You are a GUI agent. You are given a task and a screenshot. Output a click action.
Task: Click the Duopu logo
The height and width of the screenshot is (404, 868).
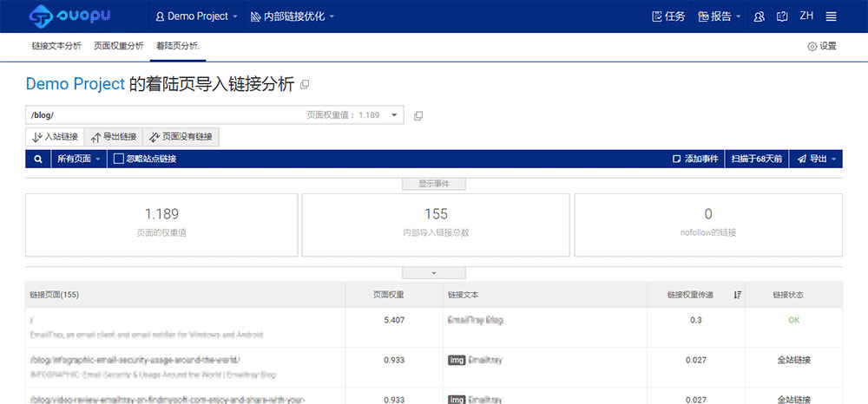pos(69,16)
